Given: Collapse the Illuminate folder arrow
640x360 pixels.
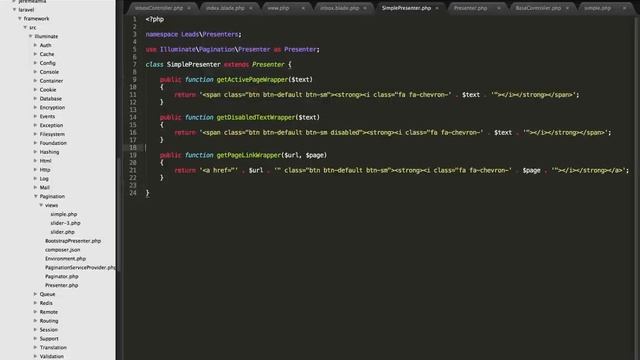Looking at the screenshot, I should coord(31,36).
